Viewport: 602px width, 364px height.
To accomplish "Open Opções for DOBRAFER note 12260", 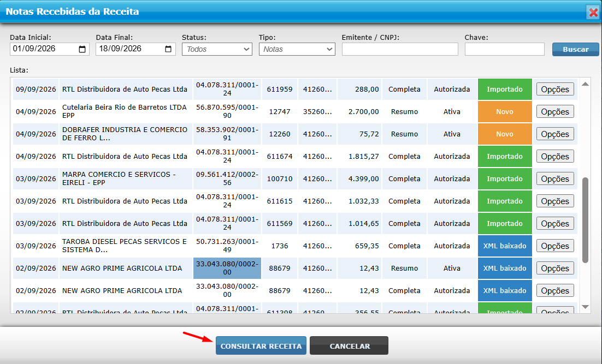I will click(x=555, y=134).
